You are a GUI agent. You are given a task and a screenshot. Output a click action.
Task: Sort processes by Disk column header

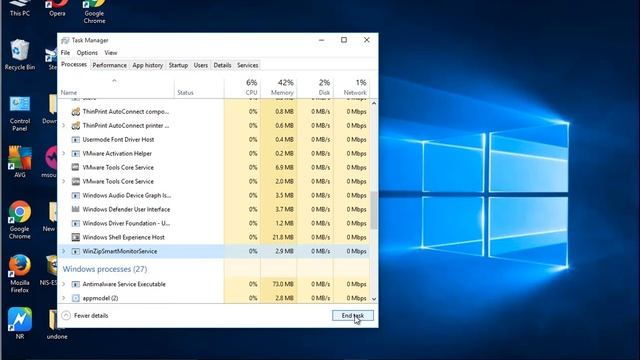(315, 87)
